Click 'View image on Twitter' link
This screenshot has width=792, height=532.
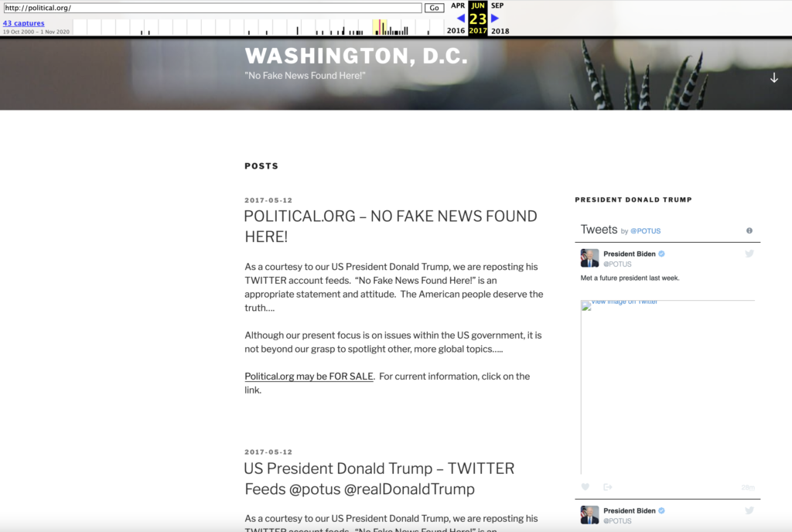click(624, 302)
